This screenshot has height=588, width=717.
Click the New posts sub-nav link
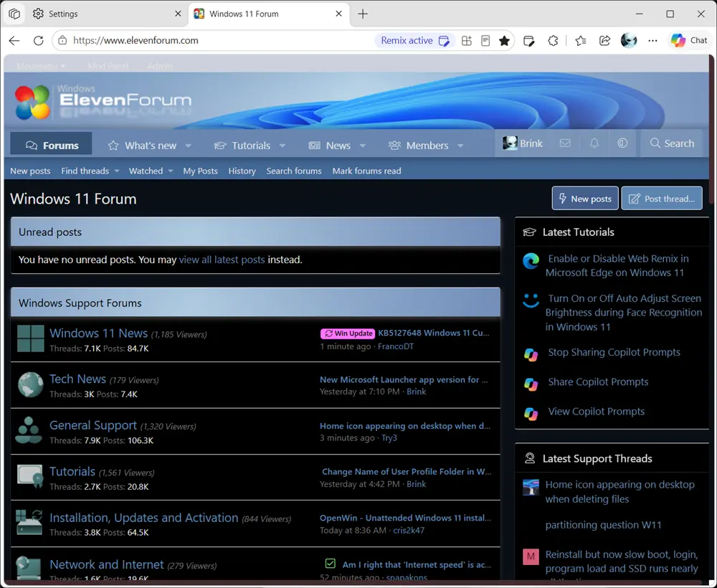(x=30, y=171)
